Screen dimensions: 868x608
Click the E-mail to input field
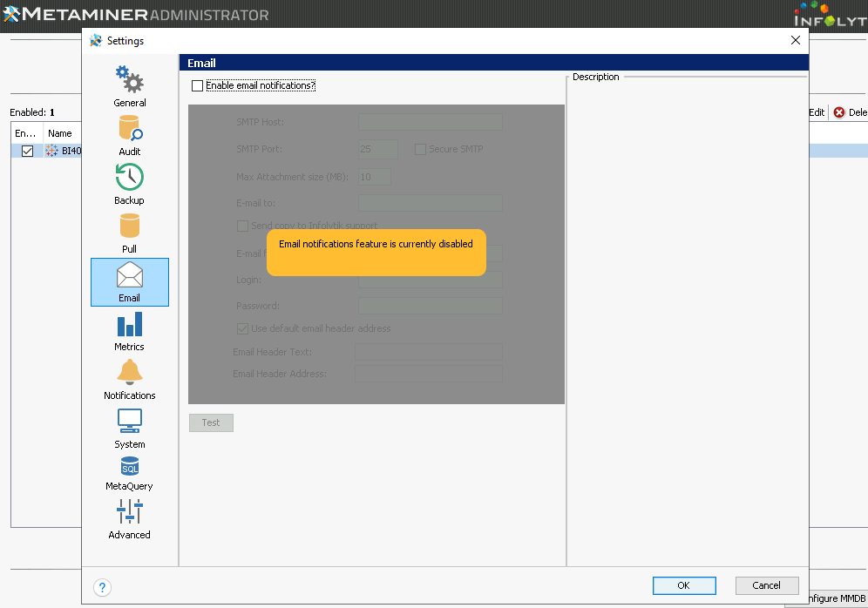pyautogui.click(x=431, y=203)
